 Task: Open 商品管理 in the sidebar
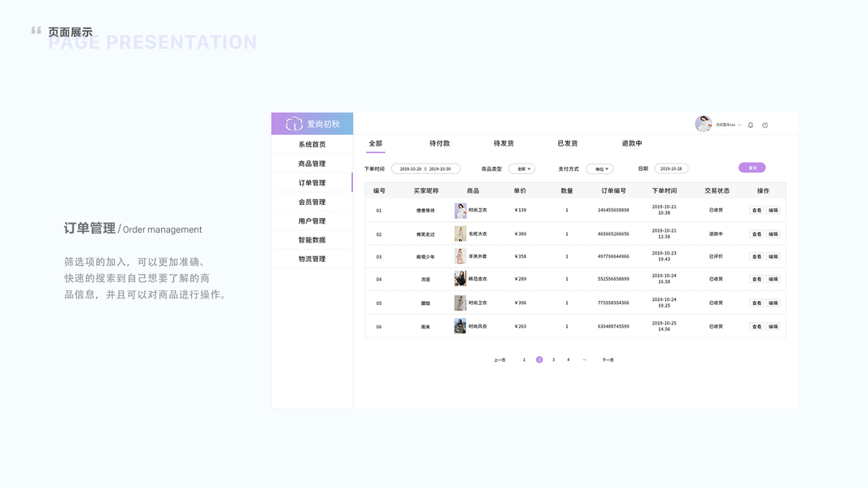pyautogui.click(x=312, y=163)
